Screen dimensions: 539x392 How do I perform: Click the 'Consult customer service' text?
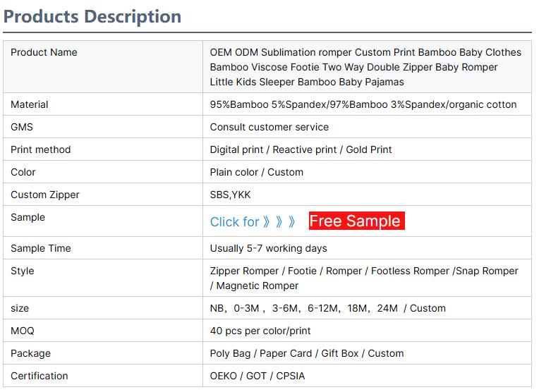pos(269,127)
